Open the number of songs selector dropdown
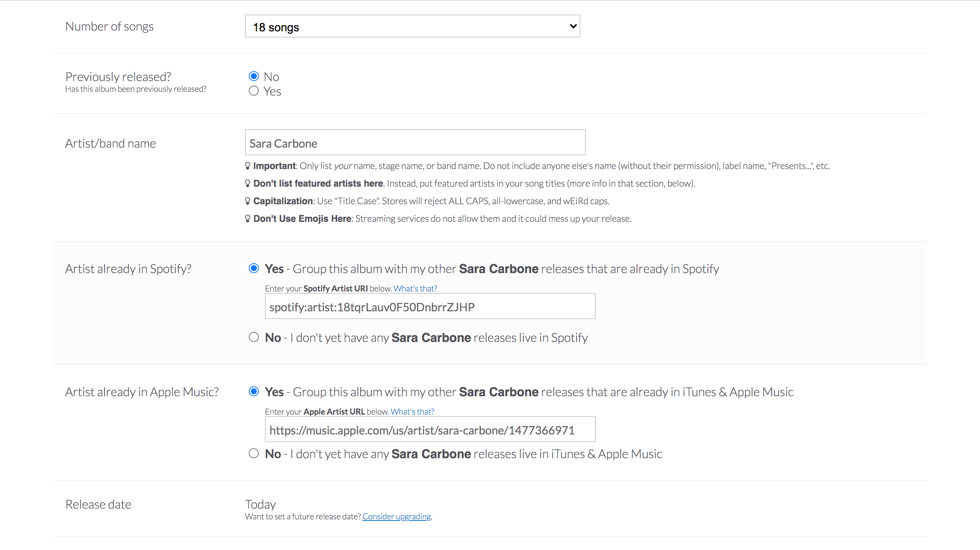980x550 pixels. pyautogui.click(x=413, y=27)
